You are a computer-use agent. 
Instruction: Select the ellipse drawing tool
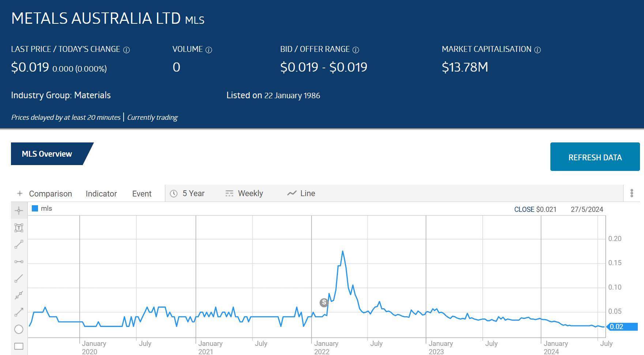click(19, 329)
